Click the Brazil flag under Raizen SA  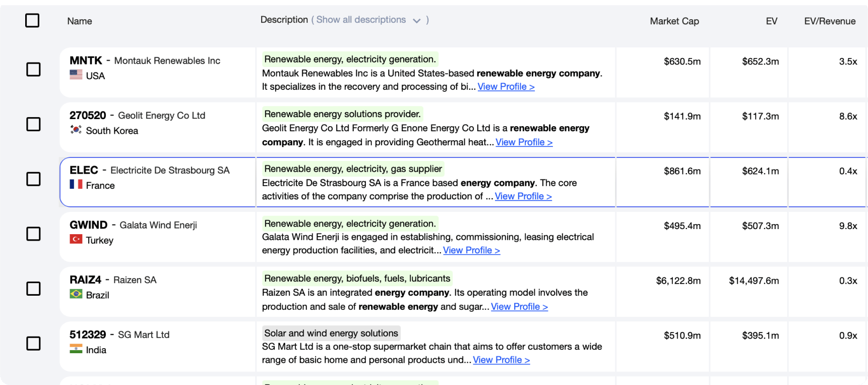click(x=76, y=294)
